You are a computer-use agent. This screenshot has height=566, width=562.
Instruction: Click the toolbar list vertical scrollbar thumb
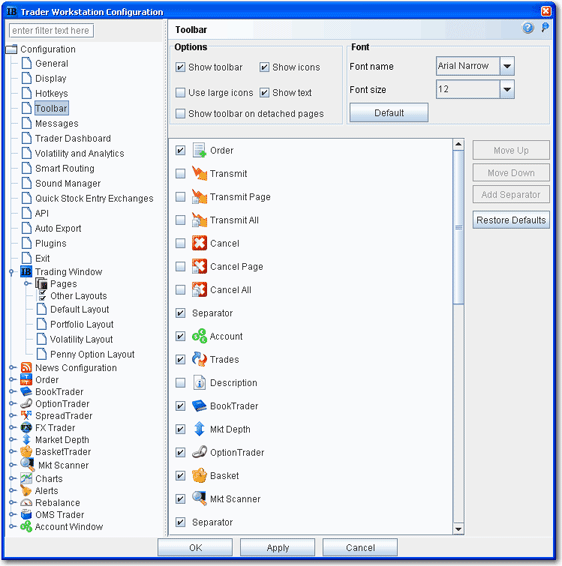458,227
